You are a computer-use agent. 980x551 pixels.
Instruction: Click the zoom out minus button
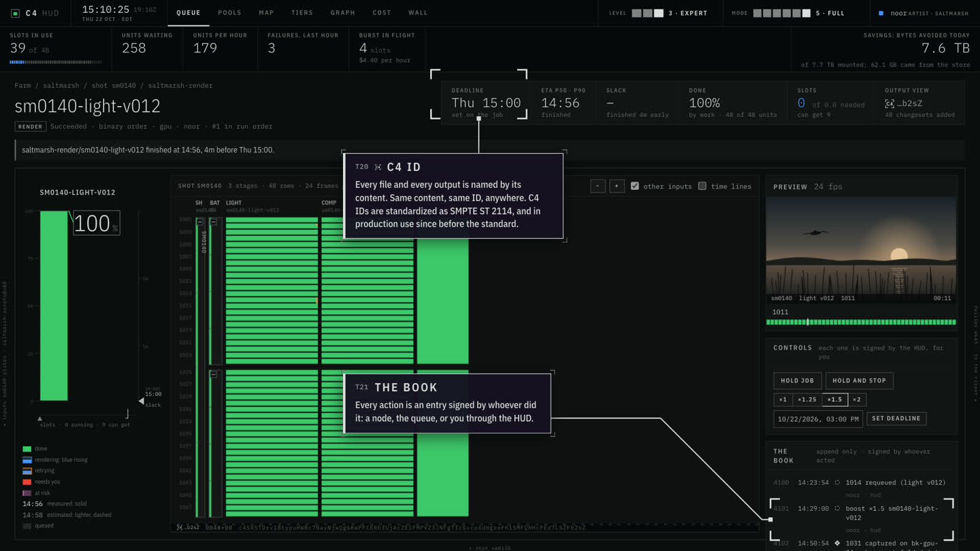click(598, 186)
